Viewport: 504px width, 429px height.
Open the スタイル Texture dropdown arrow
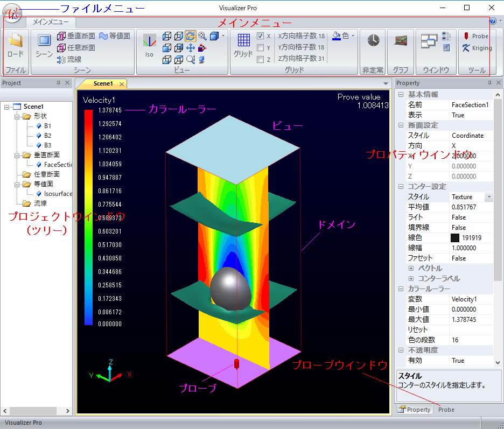click(488, 197)
